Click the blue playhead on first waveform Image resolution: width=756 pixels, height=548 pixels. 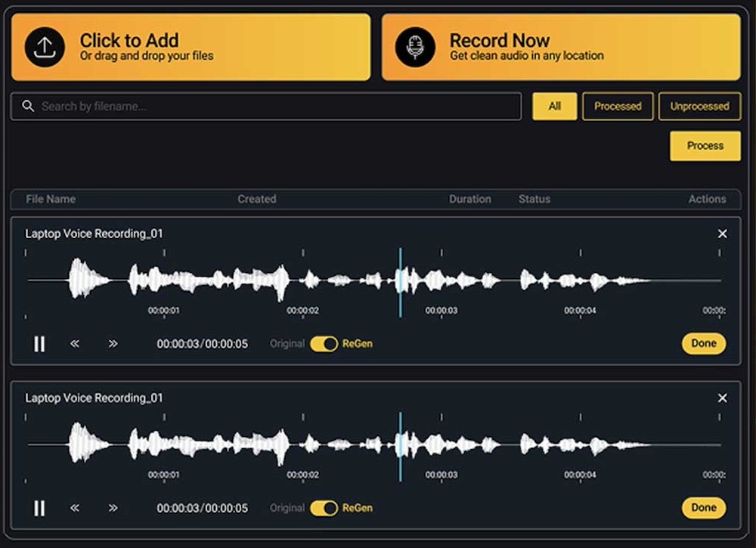coord(400,283)
